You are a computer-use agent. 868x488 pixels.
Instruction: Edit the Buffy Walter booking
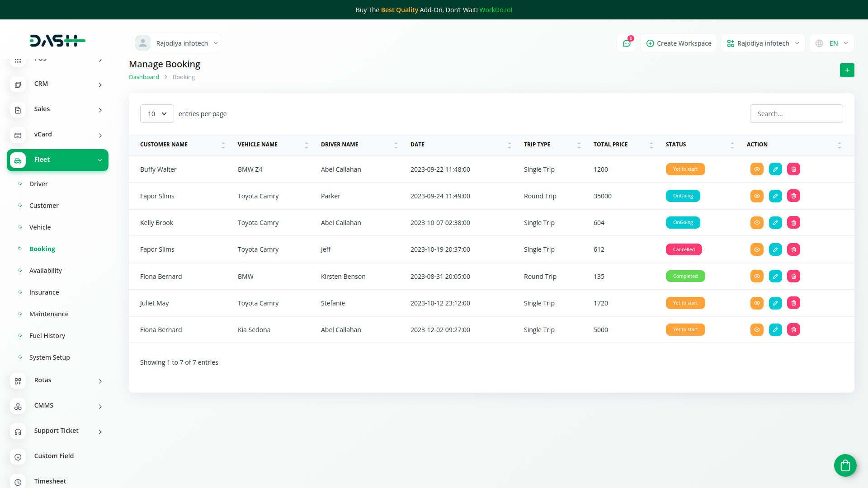click(x=775, y=169)
